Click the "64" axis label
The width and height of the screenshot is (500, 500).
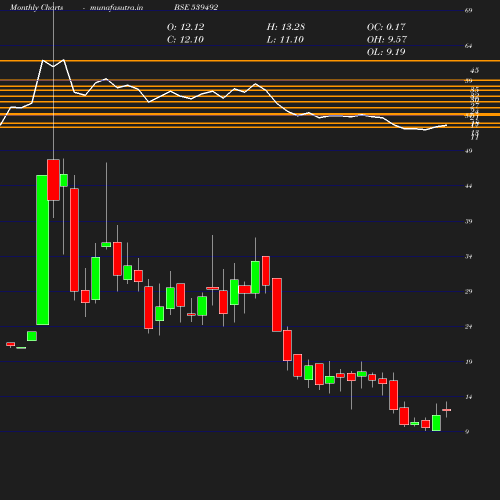(468, 46)
